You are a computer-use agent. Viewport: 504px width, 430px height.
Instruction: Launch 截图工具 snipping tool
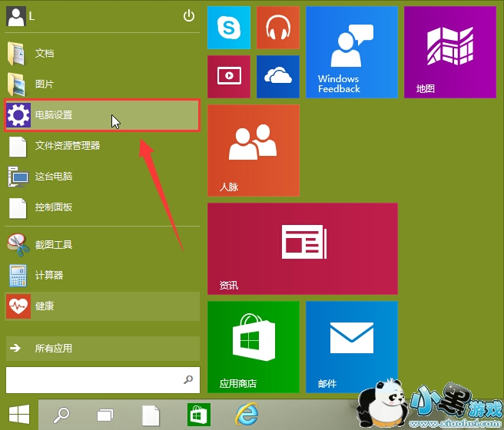(102, 245)
